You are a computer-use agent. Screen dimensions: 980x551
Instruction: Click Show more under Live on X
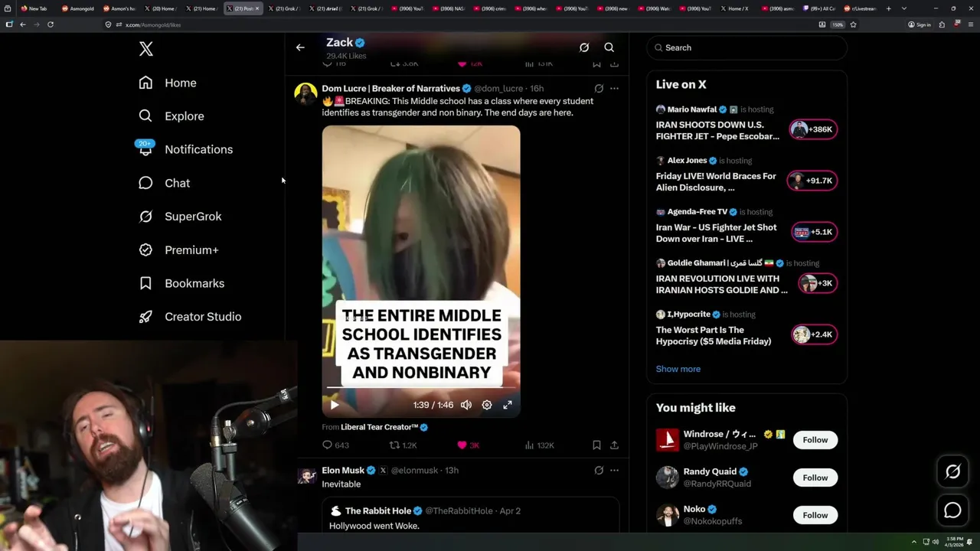pos(678,369)
